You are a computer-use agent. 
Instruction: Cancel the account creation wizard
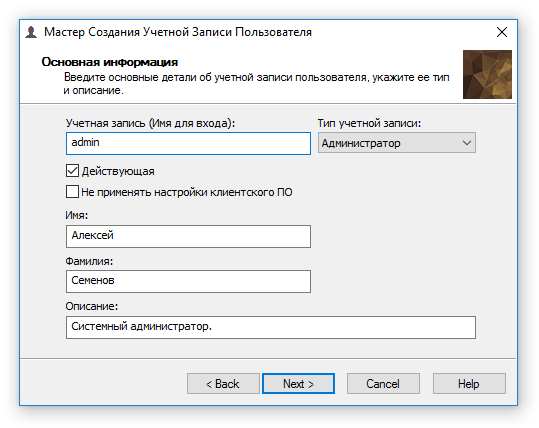pyautogui.click(x=383, y=383)
